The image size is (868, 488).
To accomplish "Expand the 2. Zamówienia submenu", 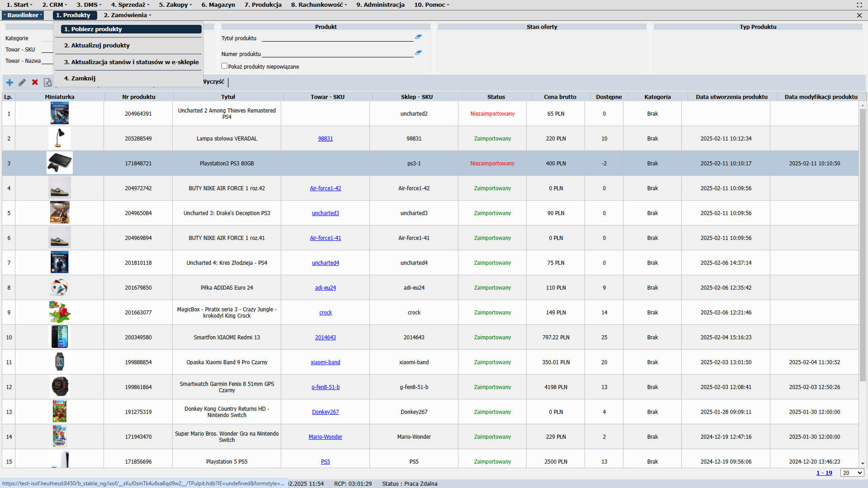I will 127,15.
